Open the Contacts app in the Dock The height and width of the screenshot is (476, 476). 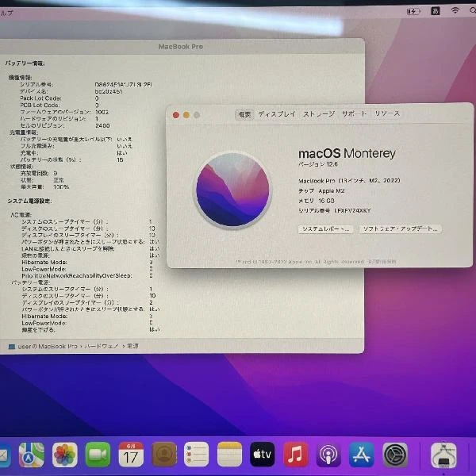pos(164,455)
